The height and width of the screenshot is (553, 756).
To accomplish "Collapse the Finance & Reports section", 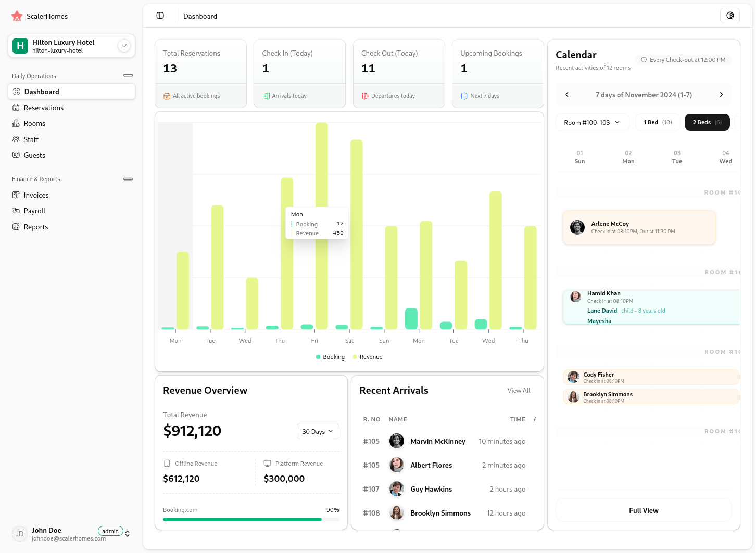I will pos(128,179).
